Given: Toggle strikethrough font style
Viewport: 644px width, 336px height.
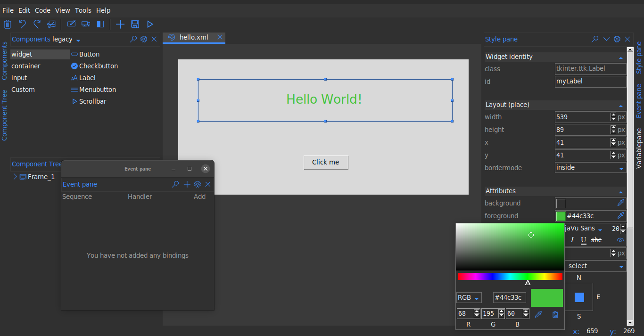Looking at the screenshot, I should coord(596,240).
